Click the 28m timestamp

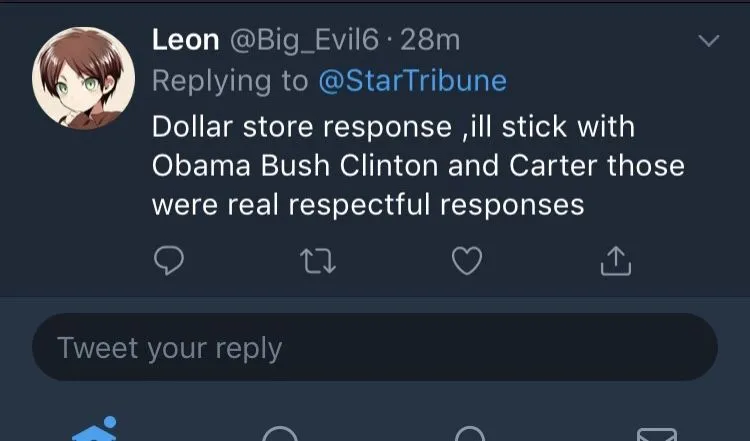pyautogui.click(x=429, y=40)
